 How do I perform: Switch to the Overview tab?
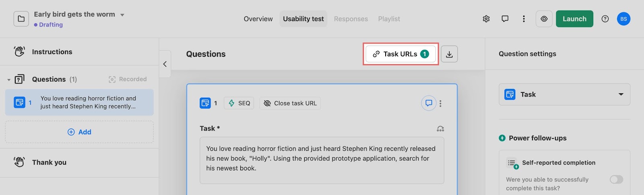258,19
